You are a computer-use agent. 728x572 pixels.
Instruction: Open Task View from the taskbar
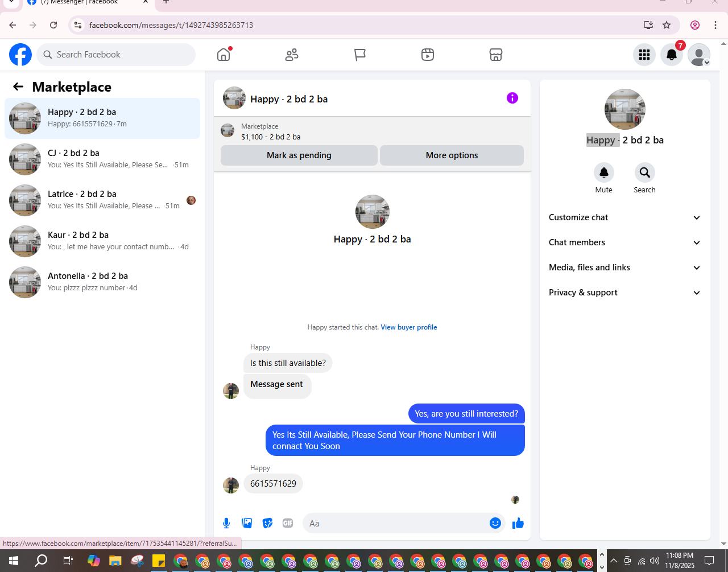[x=68, y=561]
